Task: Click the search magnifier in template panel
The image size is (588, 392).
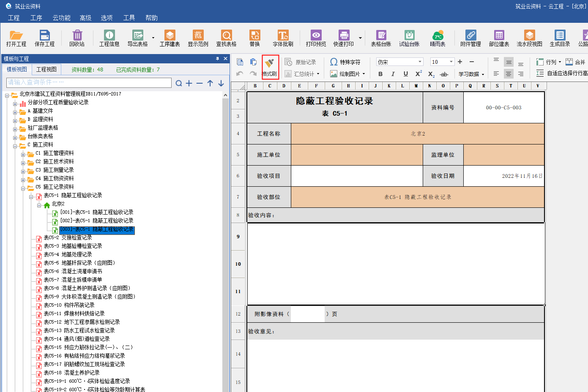Action: point(179,83)
